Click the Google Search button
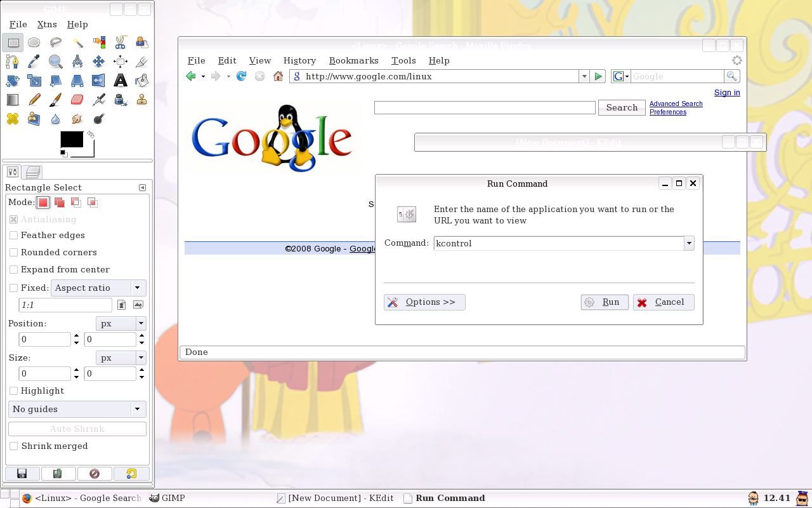The image size is (812, 508). [x=622, y=107]
